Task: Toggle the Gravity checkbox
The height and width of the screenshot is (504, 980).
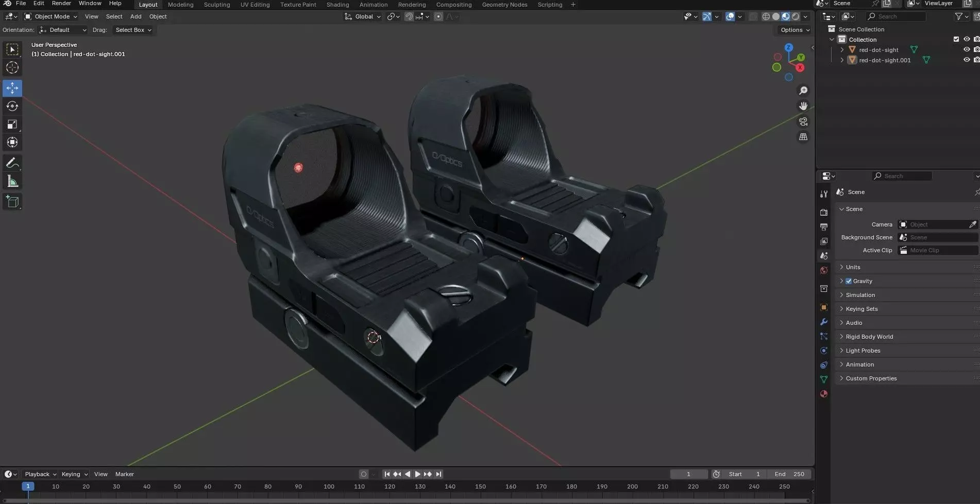Action: point(849,281)
